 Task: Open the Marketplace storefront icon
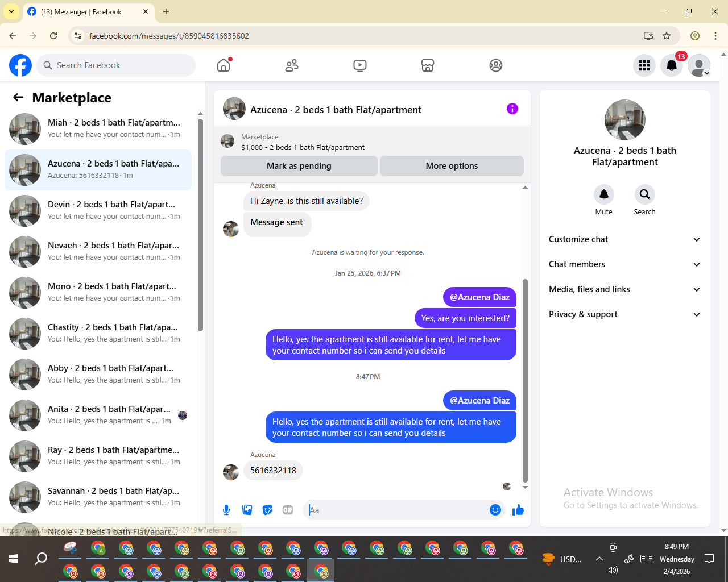(428, 65)
